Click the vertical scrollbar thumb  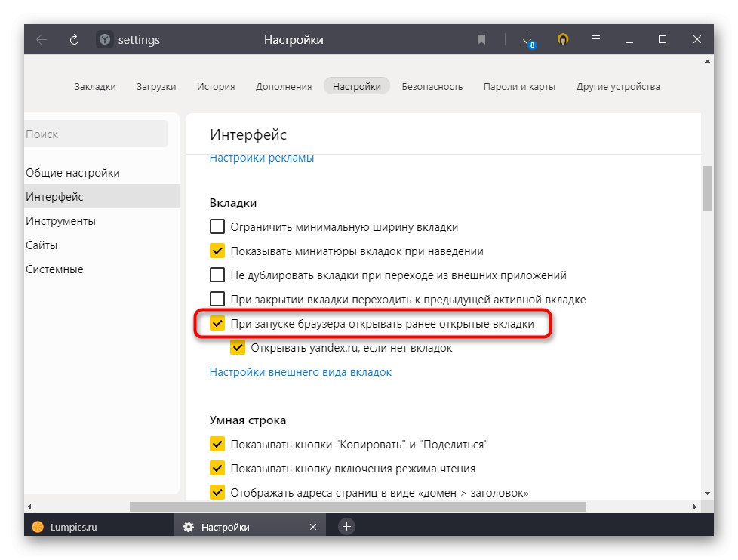pyautogui.click(x=707, y=189)
